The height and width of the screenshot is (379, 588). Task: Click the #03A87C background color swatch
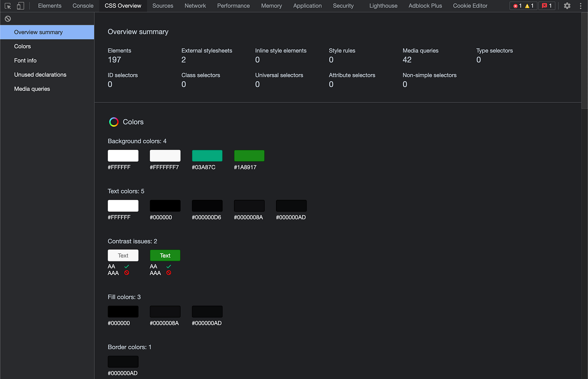tap(207, 156)
